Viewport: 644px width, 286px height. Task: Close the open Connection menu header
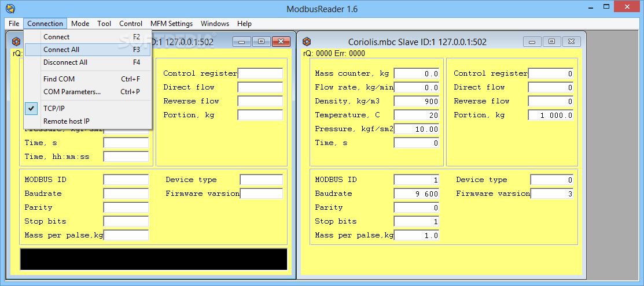[45, 23]
